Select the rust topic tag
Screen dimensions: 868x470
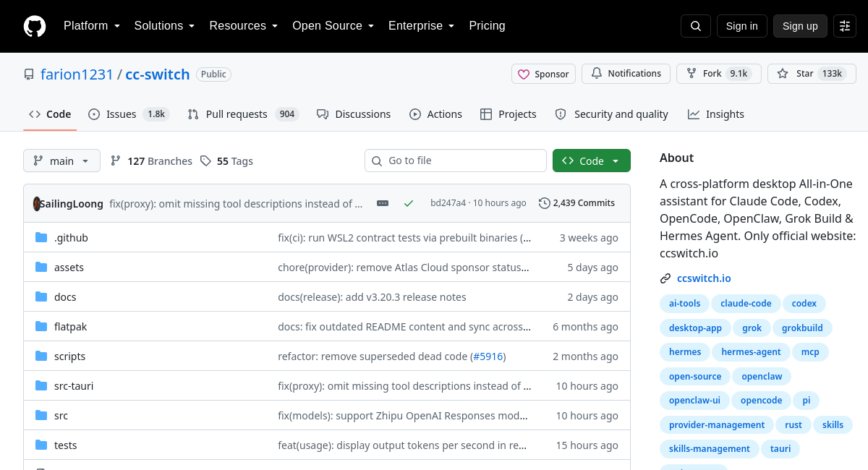[x=793, y=425]
